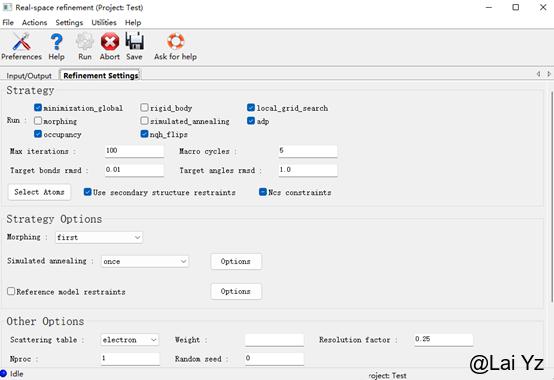
Task: Open the Simulated annealing dropdown
Action: point(145,261)
